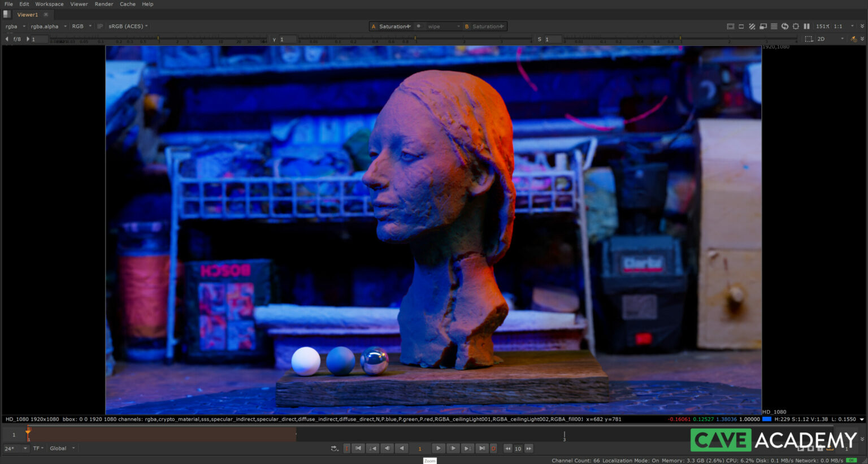Click the diagonal-stripe proxy mode icon
The width and height of the screenshot is (868, 464).
(x=752, y=27)
